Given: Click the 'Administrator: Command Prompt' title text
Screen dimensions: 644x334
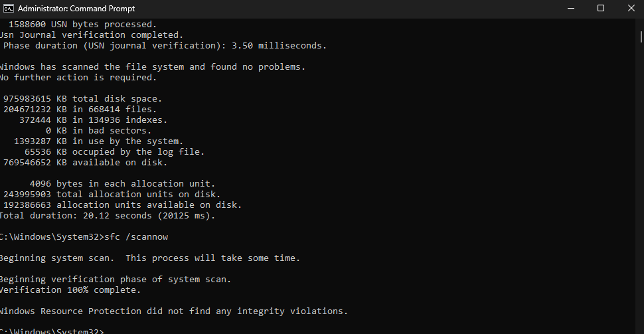Looking at the screenshot, I should point(76,9).
